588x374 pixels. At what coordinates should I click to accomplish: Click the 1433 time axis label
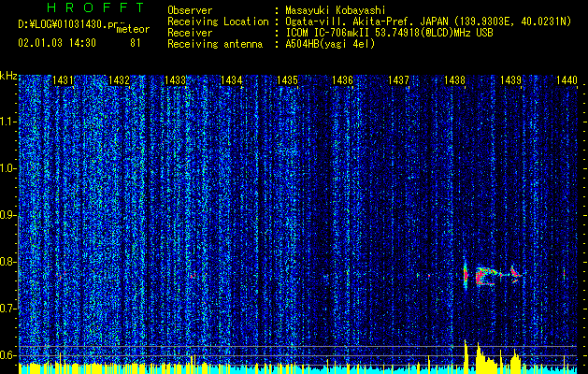(175, 80)
